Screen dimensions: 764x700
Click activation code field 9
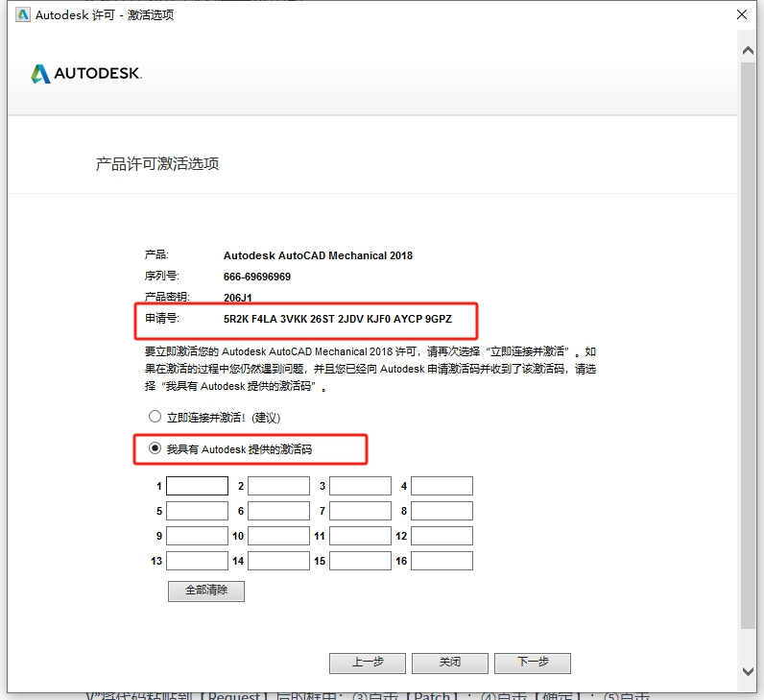point(198,536)
